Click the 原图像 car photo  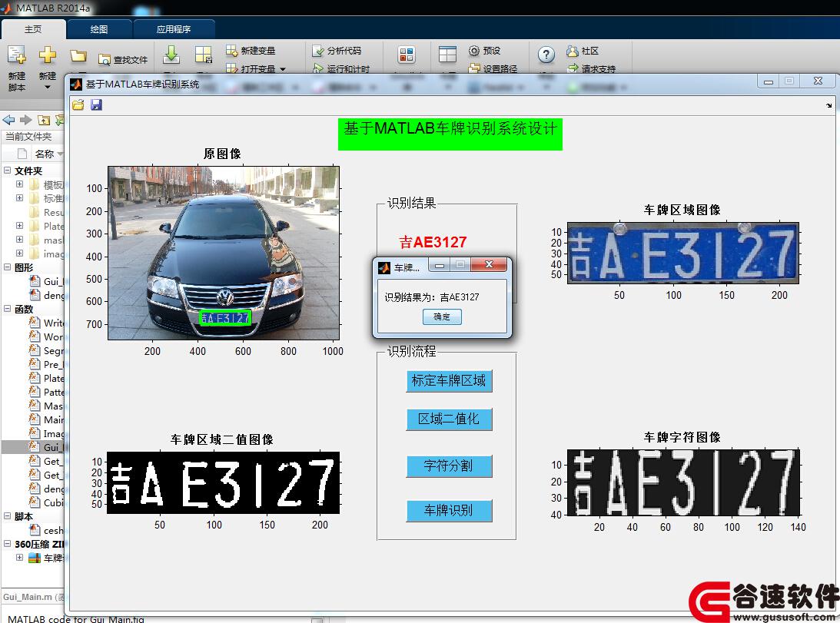click(224, 253)
